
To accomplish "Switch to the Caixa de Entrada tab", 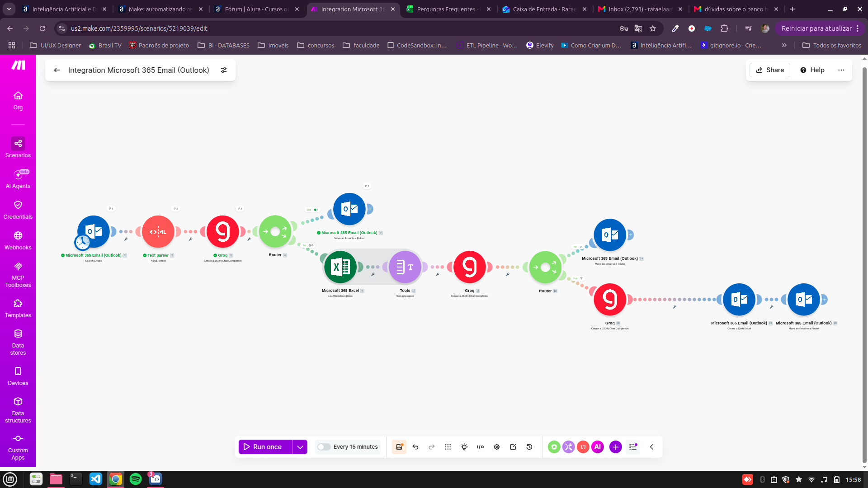I will tap(544, 9).
